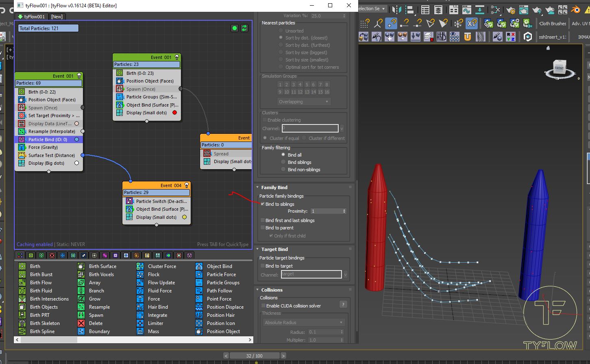Switch to the [New] flow tab
The image size is (590, 364).
tap(57, 17)
